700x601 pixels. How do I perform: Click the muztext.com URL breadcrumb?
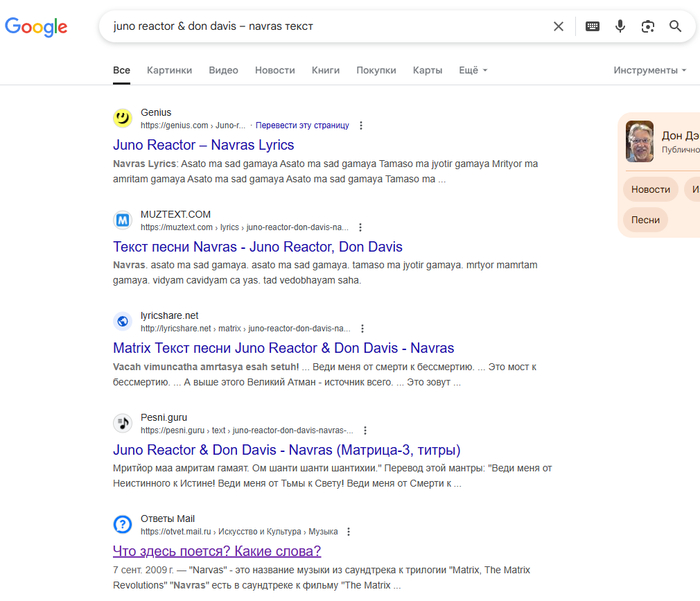[244, 227]
